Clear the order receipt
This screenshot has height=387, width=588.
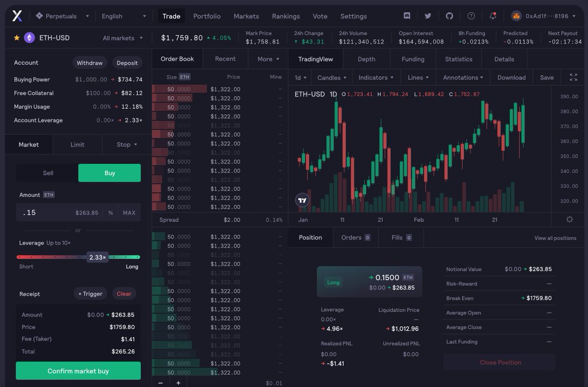point(124,294)
